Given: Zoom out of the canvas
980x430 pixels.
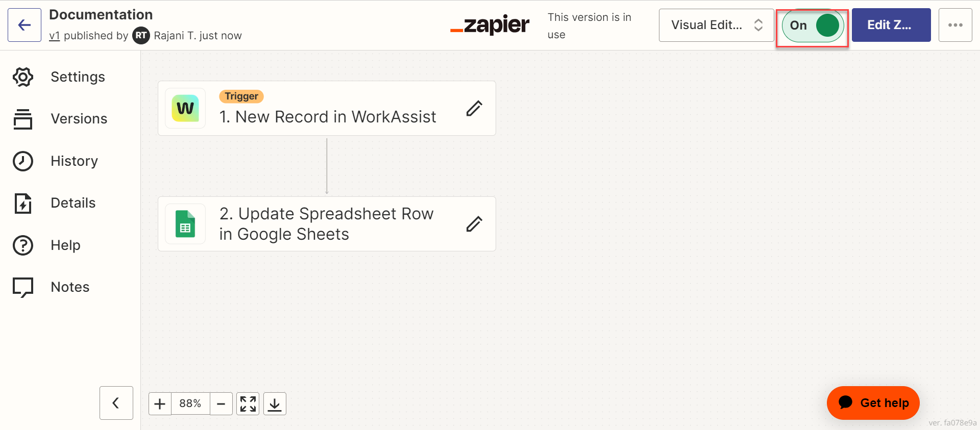Looking at the screenshot, I should [221, 404].
